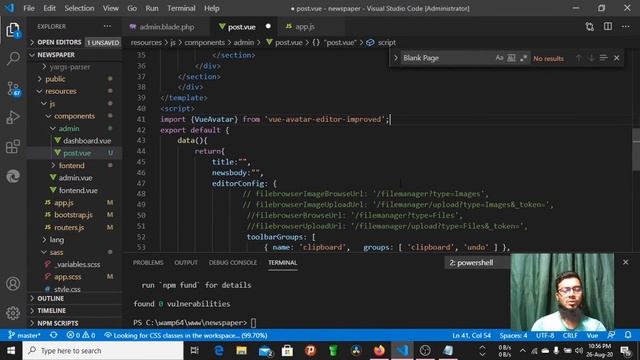Image resolution: width=640 pixels, height=360 pixels.
Task: Open the Accounts menu icon
Action: [13, 283]
